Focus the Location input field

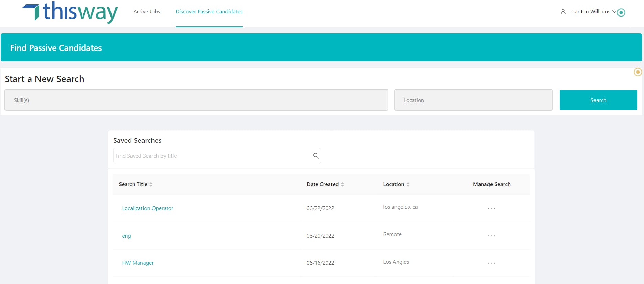[473, 100]
